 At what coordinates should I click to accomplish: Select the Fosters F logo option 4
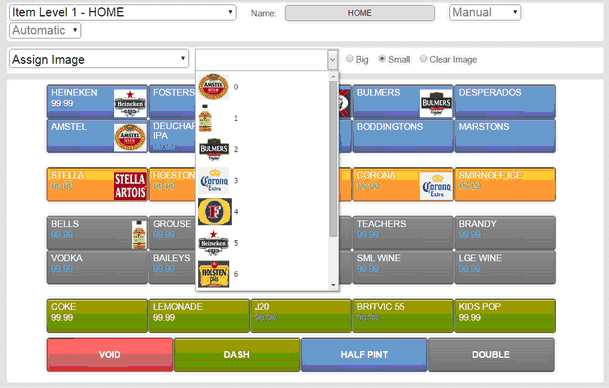point(215,212)
